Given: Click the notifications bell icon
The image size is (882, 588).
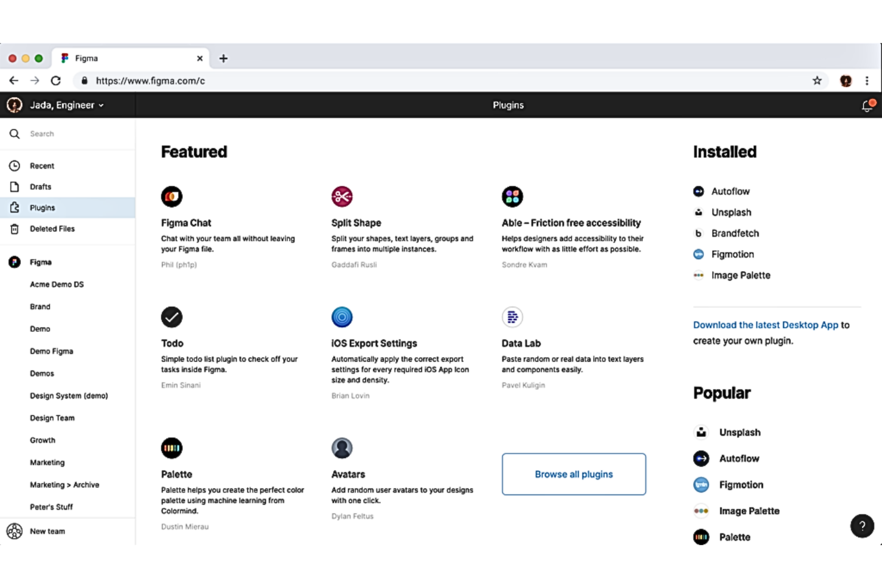Looking at the screenshot, I should (x=868, y=105).
